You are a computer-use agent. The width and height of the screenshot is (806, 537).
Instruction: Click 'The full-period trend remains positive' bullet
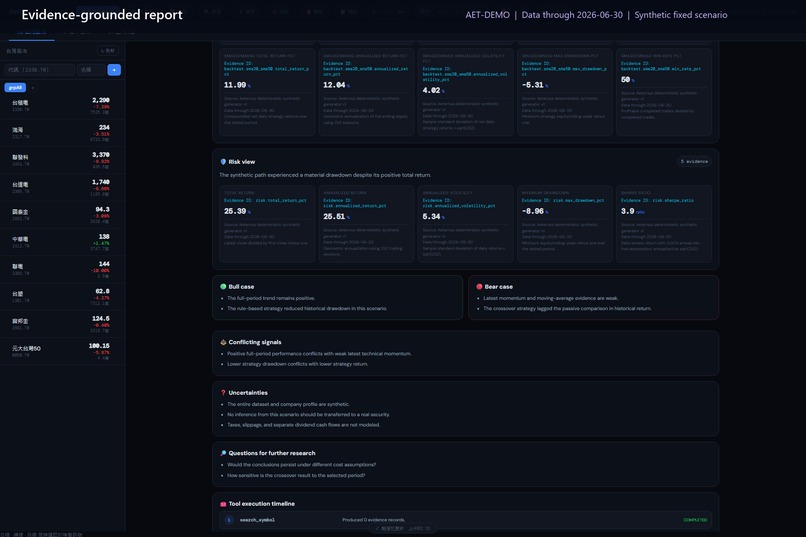pos(271,298)
